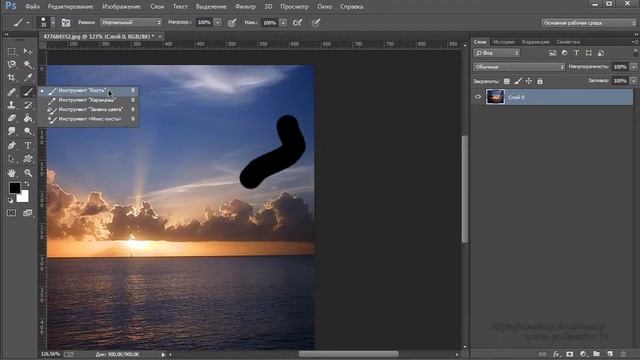640x360 pixels.
Task: Toggle tablet pressure for size
Action: point(316,23)
